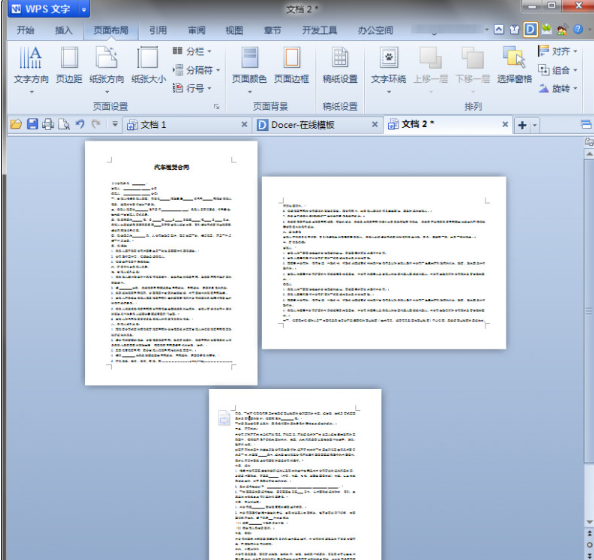This screenshot has width=594, height=560.
Task: Click the new tab plus button
Action: pyautogui.click(x=522, y=125)
